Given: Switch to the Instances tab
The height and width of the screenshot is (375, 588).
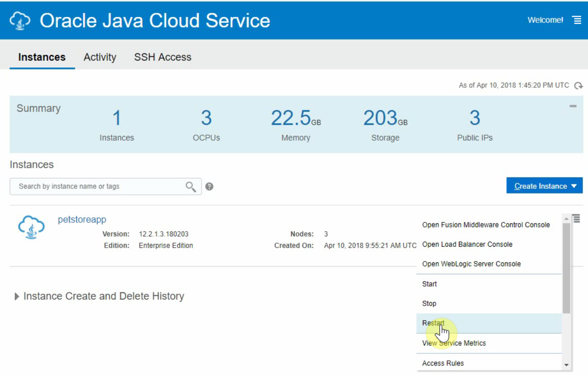Looking at the screenshot, I should pyautogui.click(x=42, y=57).
